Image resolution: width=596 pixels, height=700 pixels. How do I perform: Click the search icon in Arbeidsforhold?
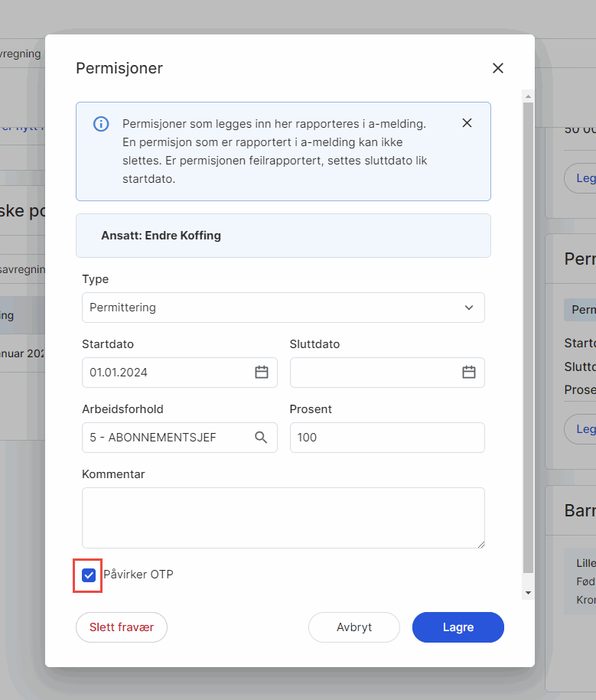point(261,438)
